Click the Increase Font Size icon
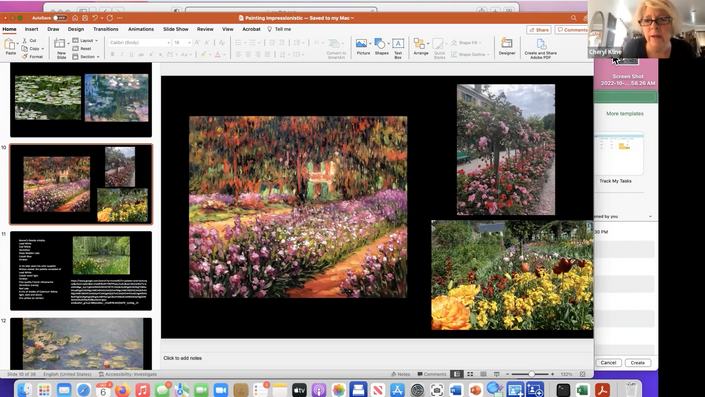 click(197, 42)
